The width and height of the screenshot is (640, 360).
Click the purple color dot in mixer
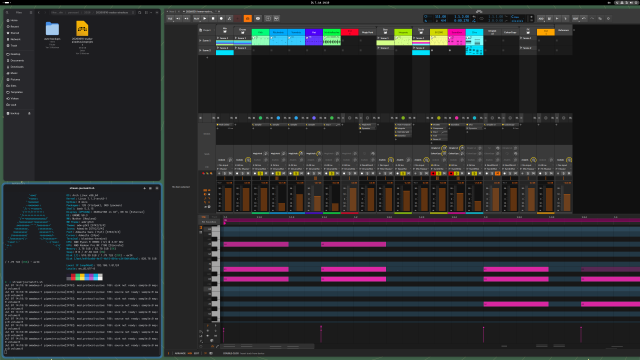(314, 118)
